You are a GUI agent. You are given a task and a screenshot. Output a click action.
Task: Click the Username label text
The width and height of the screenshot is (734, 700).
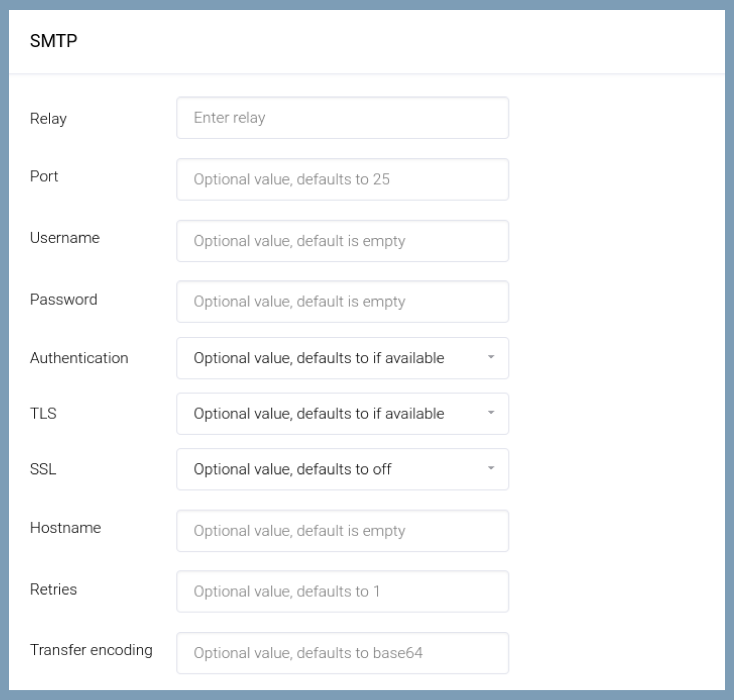(x=65, y=238)
